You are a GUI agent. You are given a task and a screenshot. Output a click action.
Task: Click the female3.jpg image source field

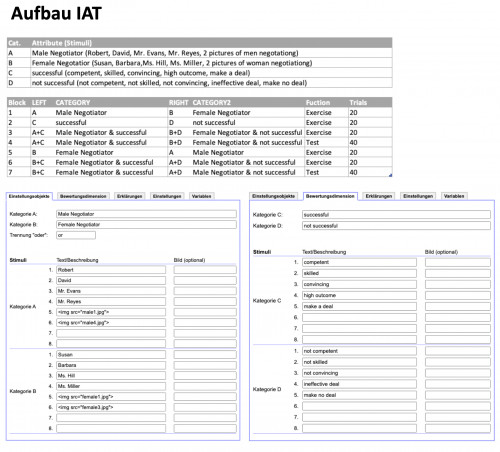pyautogui.click(x=111, y=407)
